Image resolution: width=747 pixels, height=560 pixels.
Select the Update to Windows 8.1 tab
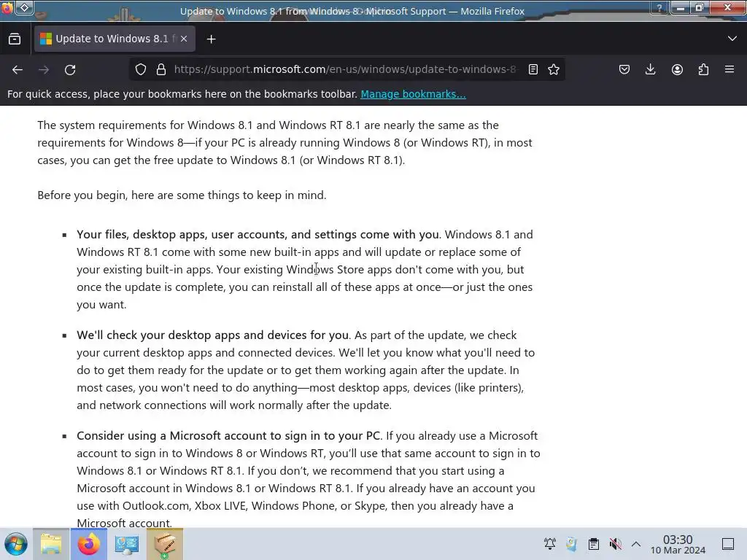coord(115,39)
